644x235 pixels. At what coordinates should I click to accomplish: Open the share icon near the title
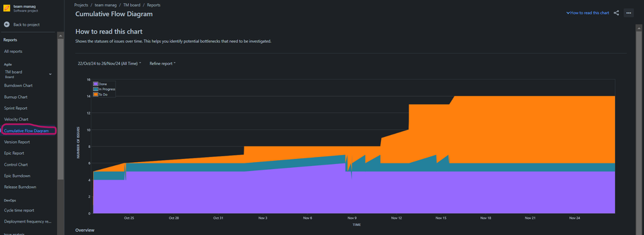pyautogui.click(x=616, y=13)
